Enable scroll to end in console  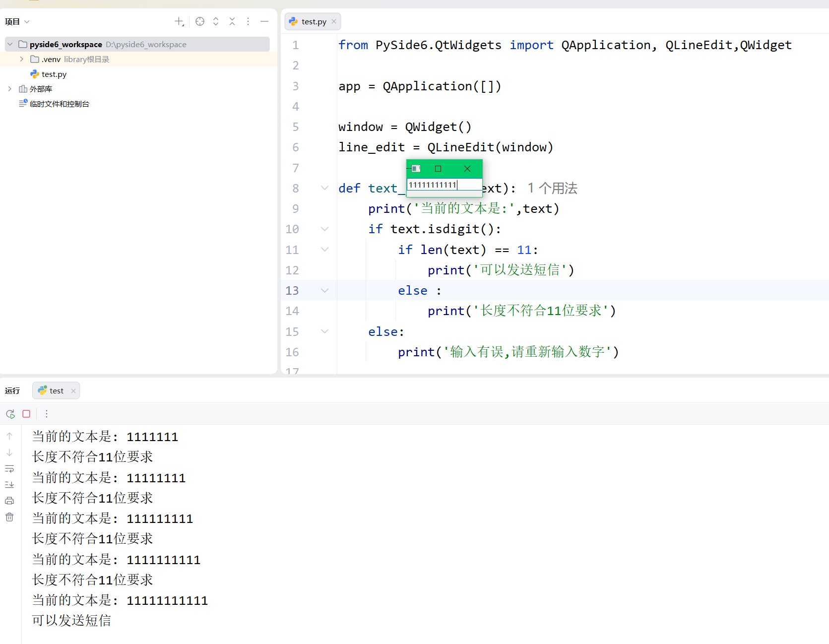pos(9,485)
